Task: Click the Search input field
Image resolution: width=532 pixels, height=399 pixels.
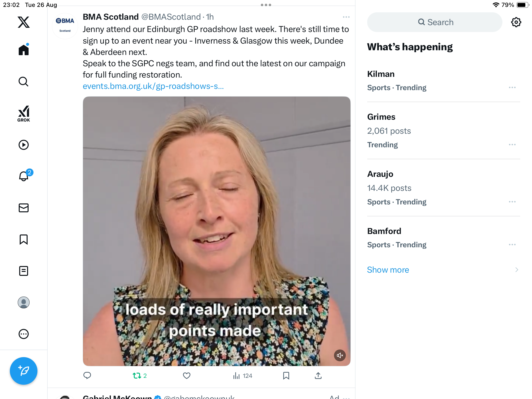Action: click(x=435, y=22)
